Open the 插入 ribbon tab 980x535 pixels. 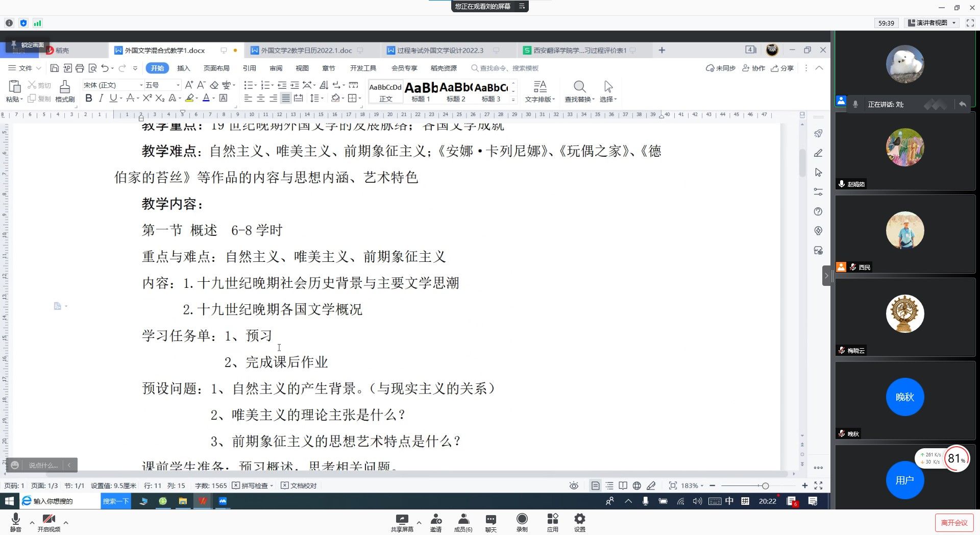tap(183, 68)
